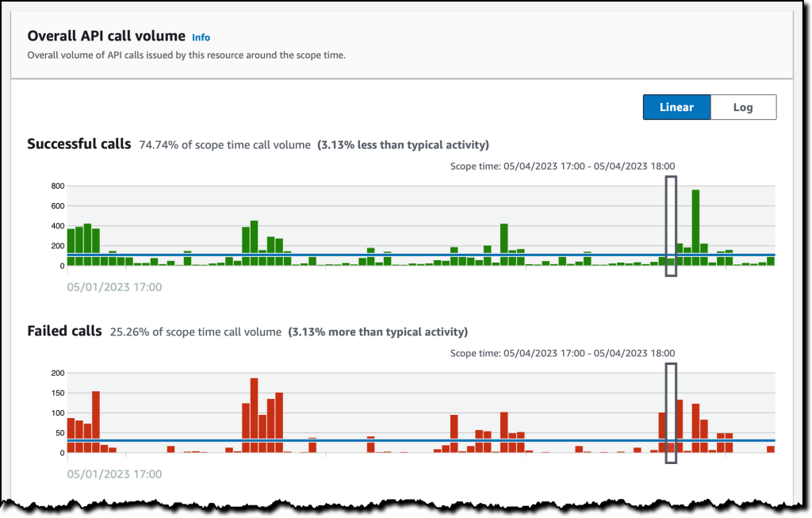Viewport: 812px width, 518px height.
Task: Click the 'Failed calls' section heading
Action: (x=64, y=331)
